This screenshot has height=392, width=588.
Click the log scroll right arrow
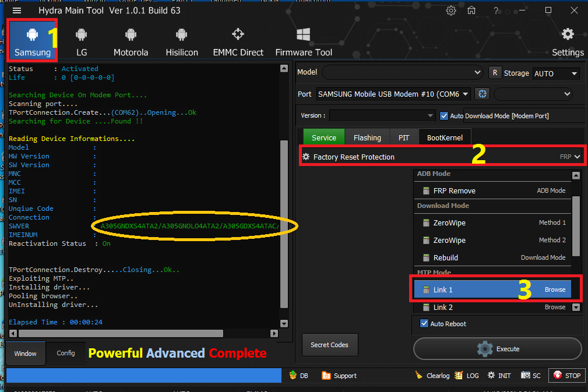(274, 333)
